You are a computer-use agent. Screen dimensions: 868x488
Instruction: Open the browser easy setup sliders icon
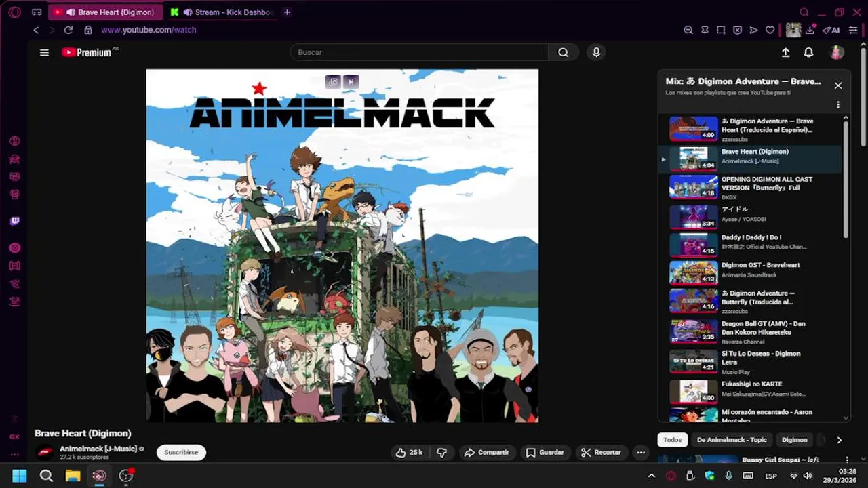[853, 30]
